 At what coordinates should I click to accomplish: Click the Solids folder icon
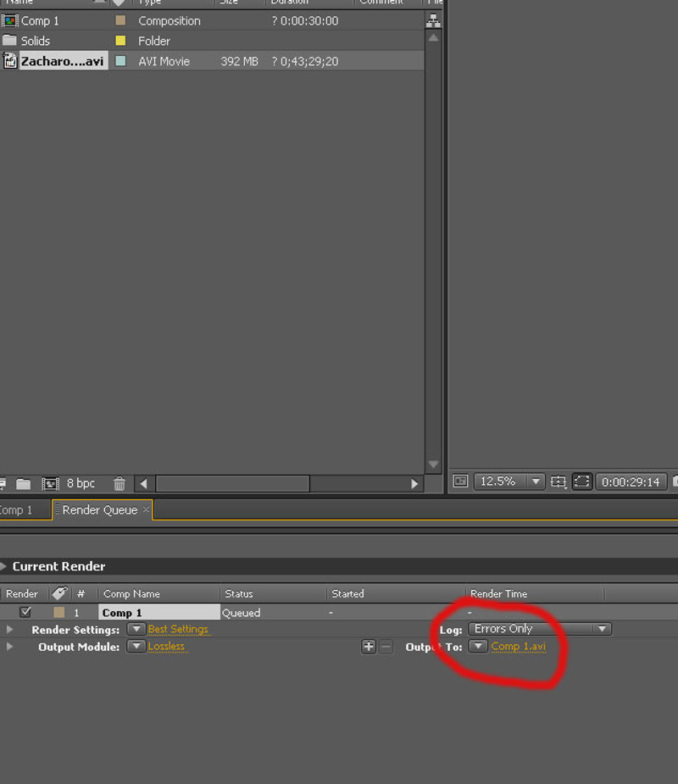coord(9,41)
